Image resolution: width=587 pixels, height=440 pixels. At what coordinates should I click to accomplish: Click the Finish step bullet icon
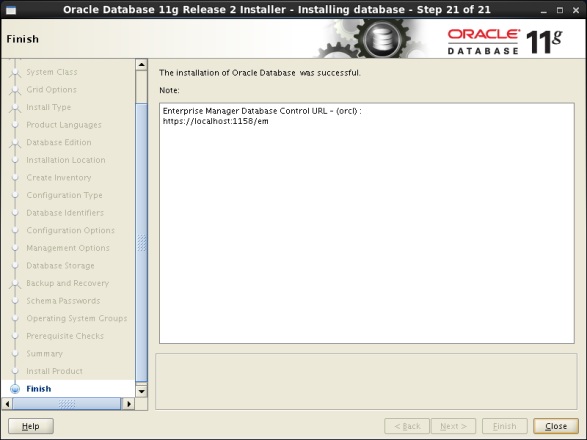pos(15,389)
